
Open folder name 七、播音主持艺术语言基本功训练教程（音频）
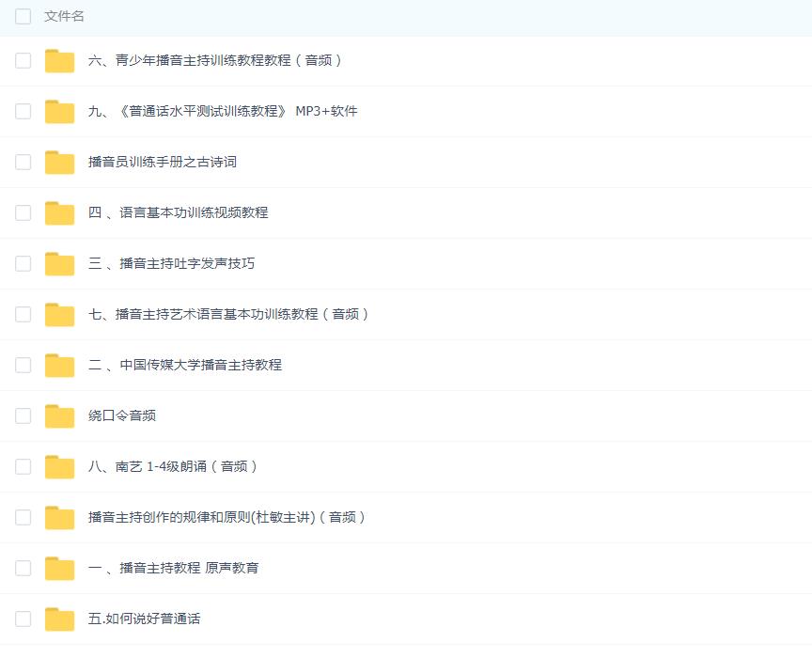(x=228, y=315)
